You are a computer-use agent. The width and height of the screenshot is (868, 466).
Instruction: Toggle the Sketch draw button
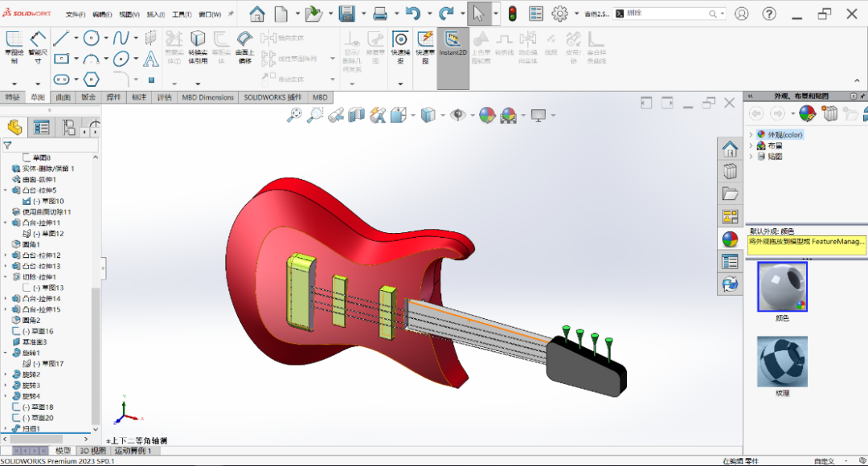[x=14, y=47]
